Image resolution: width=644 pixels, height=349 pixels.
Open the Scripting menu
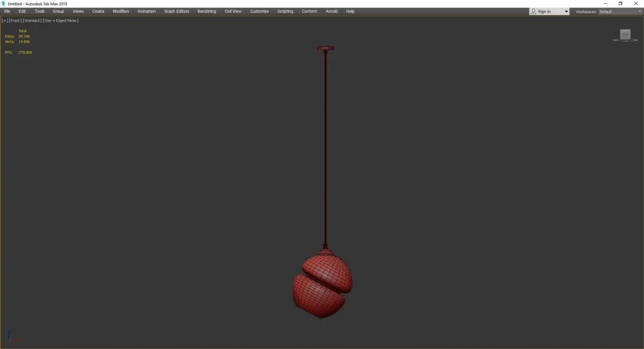(x=285, y=11)
